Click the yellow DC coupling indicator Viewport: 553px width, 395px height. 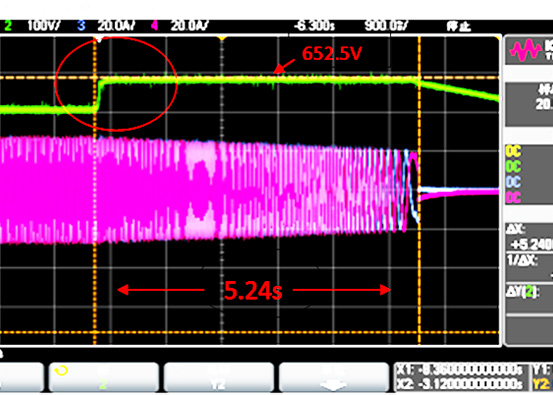(513, 151)
